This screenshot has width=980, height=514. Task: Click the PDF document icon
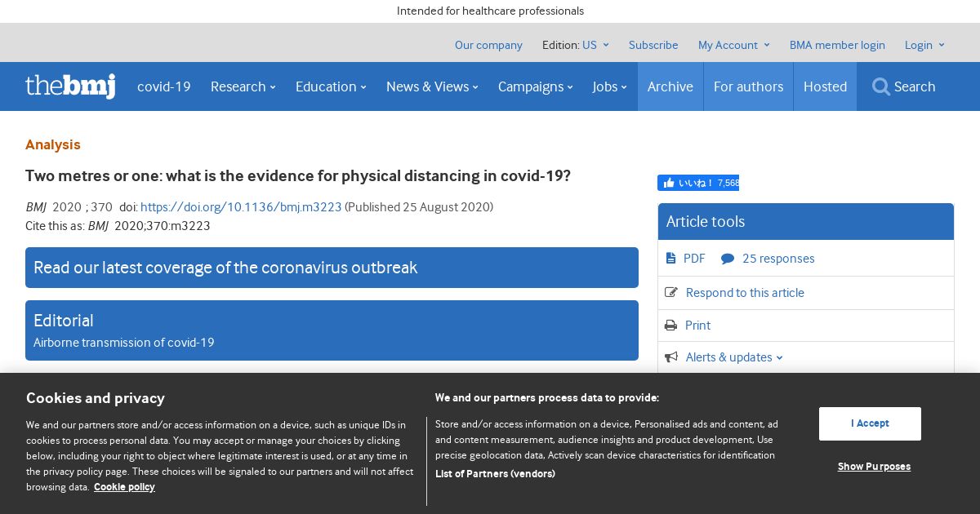point(670,259)
